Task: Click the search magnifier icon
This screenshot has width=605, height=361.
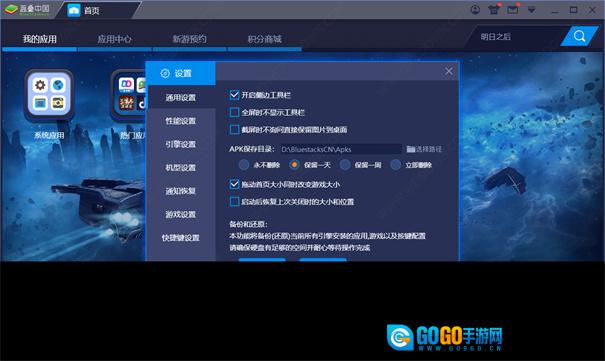Action: [579, 36]
